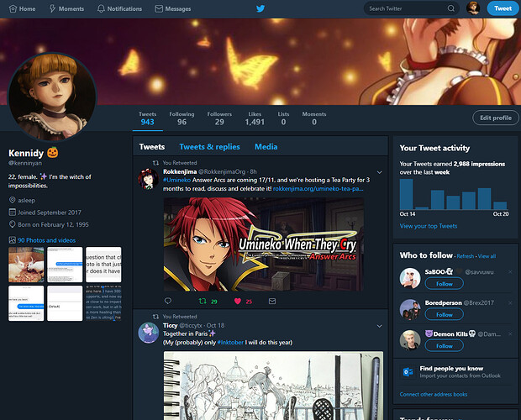Viewport: 521px width, 420px height.
Task: Click the blue Tweet button
Action: pyautogui.click(x=503, y=8)
